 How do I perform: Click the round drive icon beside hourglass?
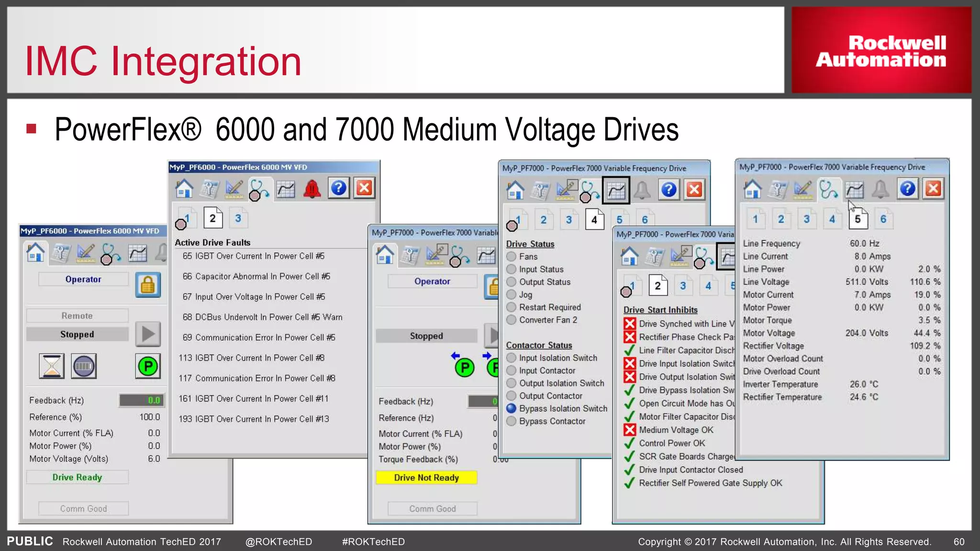[x=84, y=366]
